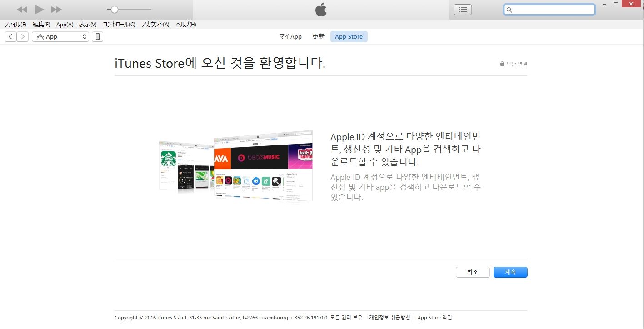Open the App Store 약관 link
644x329 pixels.
coord(435,318)
